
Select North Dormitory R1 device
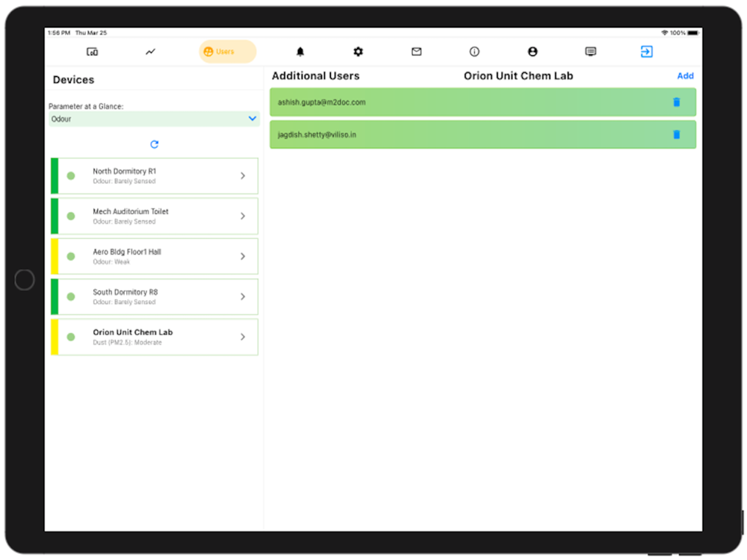155,175
